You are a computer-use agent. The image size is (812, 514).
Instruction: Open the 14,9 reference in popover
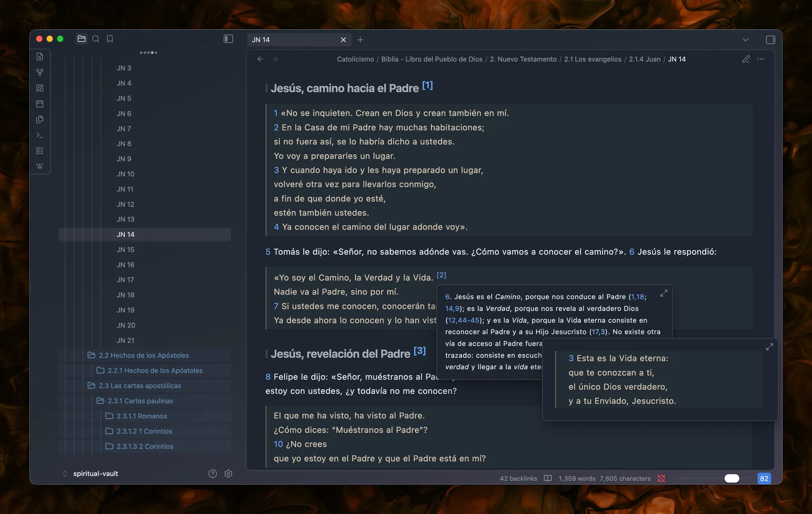(452, 309)
